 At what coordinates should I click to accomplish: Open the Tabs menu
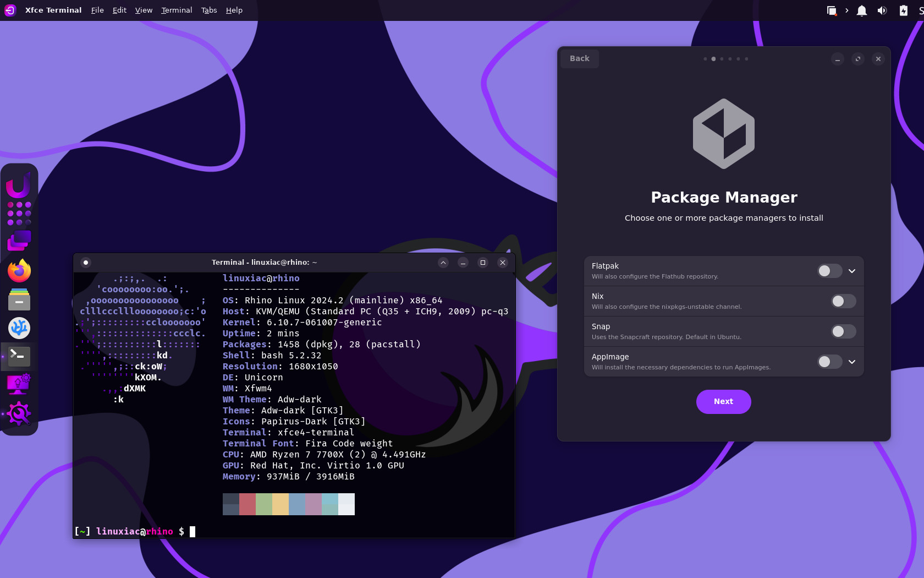tap(209, 10)
